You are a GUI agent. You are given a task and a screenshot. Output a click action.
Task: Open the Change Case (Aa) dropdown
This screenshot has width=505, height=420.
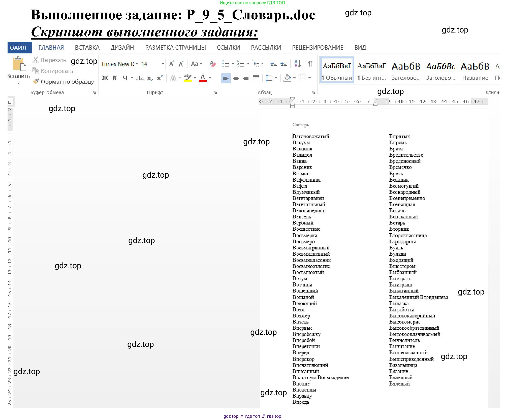(197, 64)
